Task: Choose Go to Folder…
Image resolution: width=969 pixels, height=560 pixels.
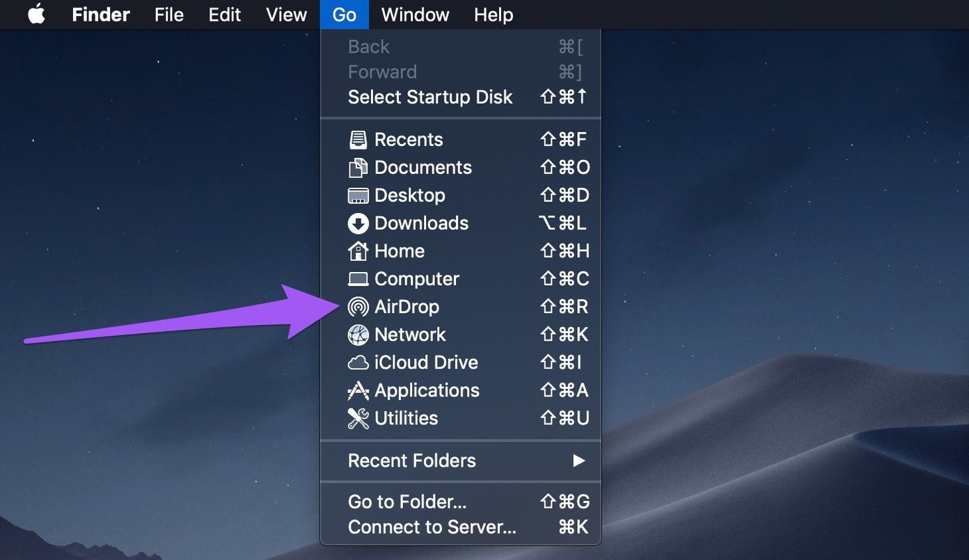Action: click(460, 502)
